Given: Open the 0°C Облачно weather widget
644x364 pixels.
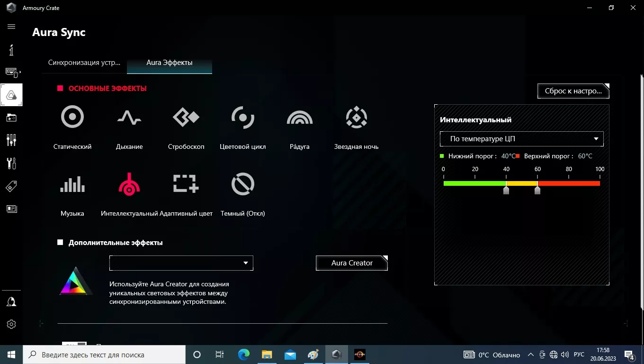Looking at the screenshot, I should 492,355.
